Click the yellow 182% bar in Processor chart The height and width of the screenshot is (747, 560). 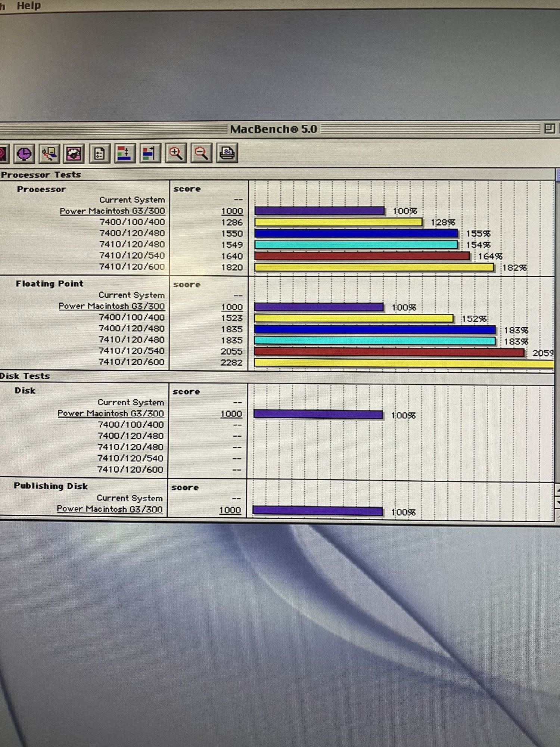(374, 267)
